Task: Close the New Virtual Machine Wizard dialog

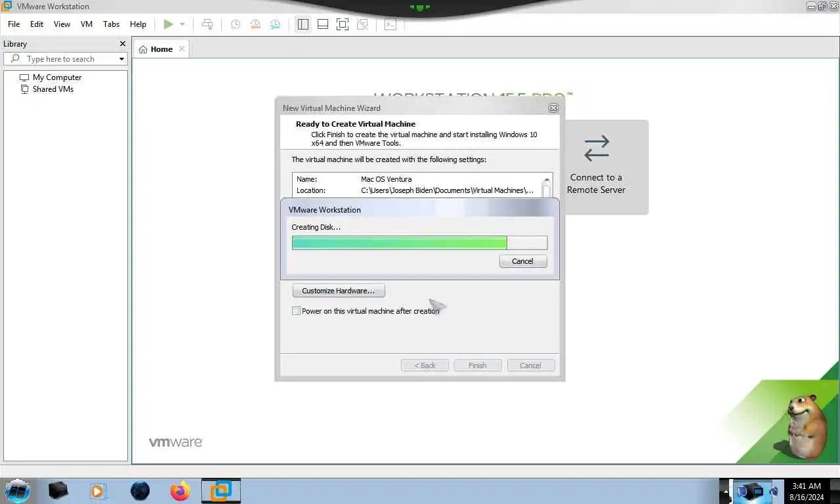Action: coord(553,108)
